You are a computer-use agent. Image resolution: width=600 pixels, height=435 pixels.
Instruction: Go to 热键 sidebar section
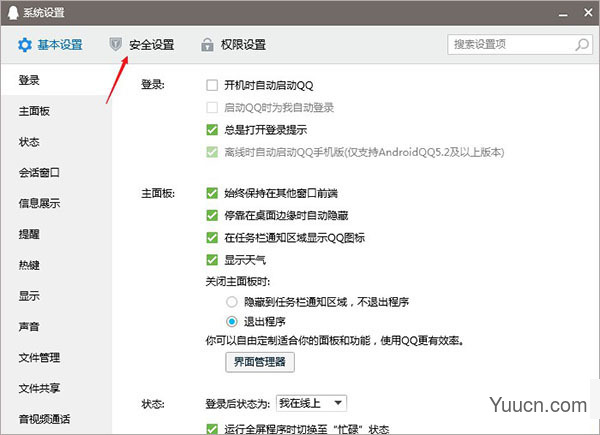56,265
